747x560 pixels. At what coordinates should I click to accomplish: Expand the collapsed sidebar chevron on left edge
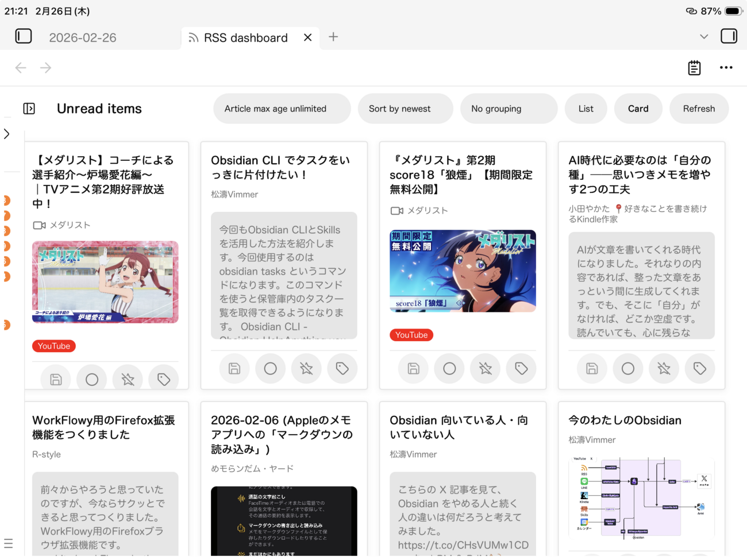(x=7, y=134)
